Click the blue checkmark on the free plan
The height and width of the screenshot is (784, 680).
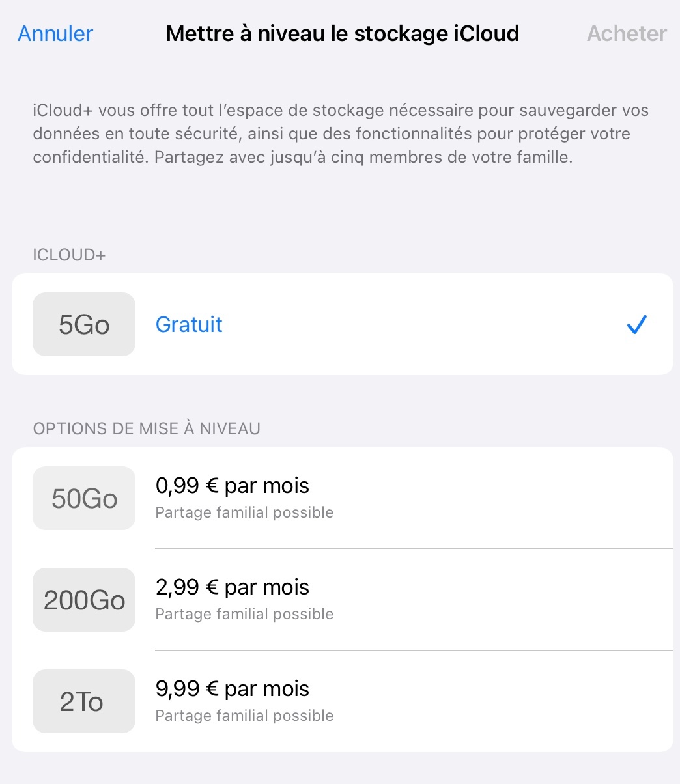[x=636, y=324]
